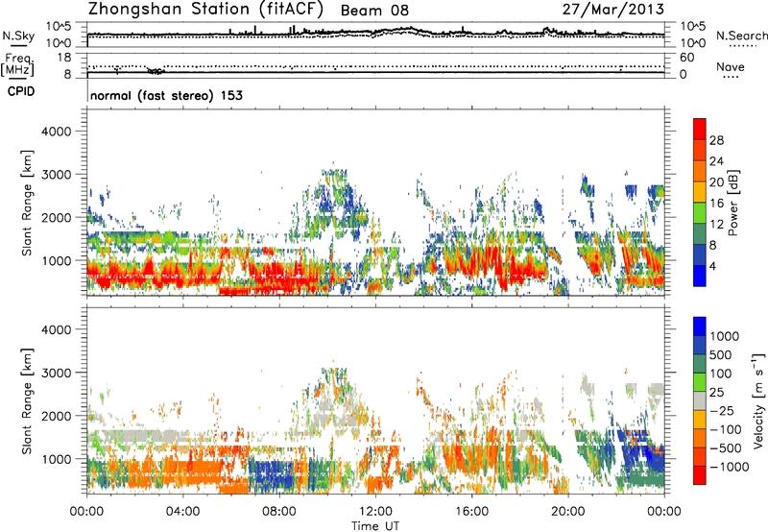The width and height of the screenshot is (768, 532).
Task: Click the '18' frequency axis tick
Action: [64, 58]
